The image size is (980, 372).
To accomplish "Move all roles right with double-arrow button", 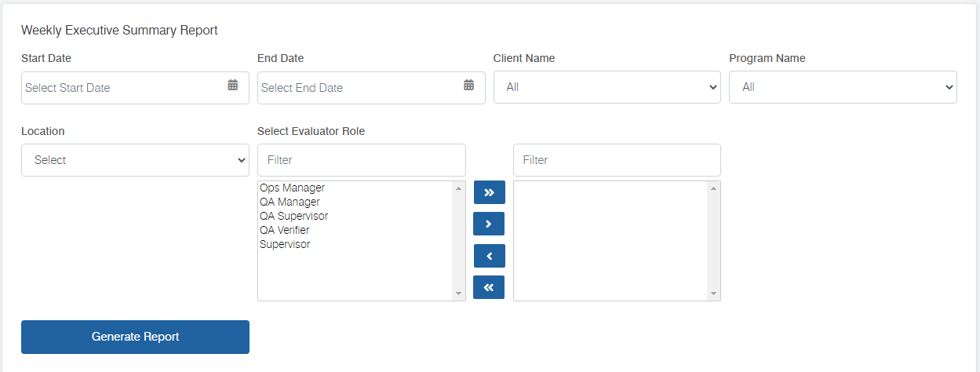I will [489, 192].
